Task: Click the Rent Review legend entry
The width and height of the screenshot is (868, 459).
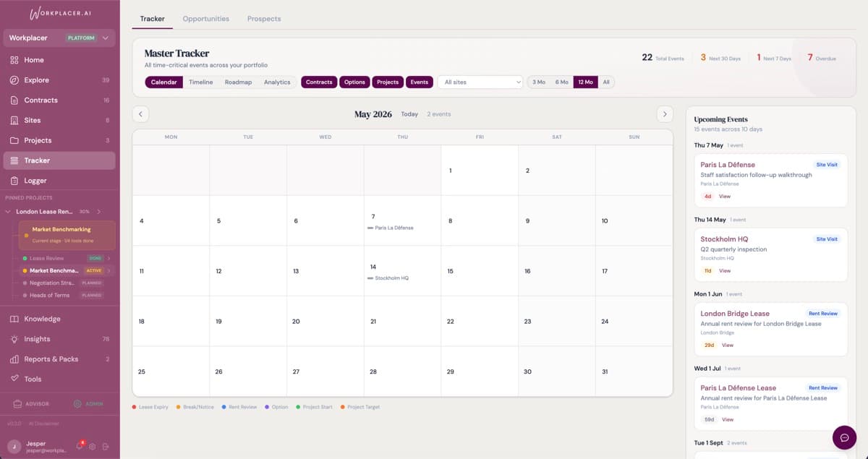Action: point(239,407)
